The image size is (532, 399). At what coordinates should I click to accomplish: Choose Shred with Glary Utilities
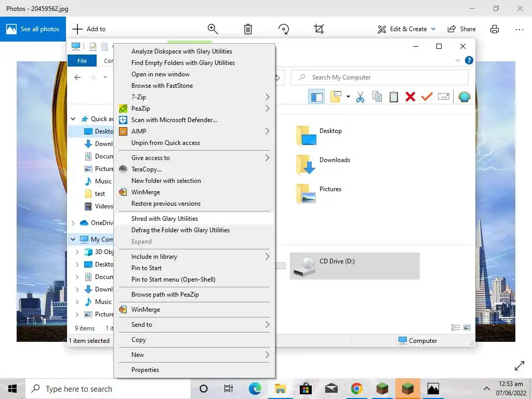[194, 219]
